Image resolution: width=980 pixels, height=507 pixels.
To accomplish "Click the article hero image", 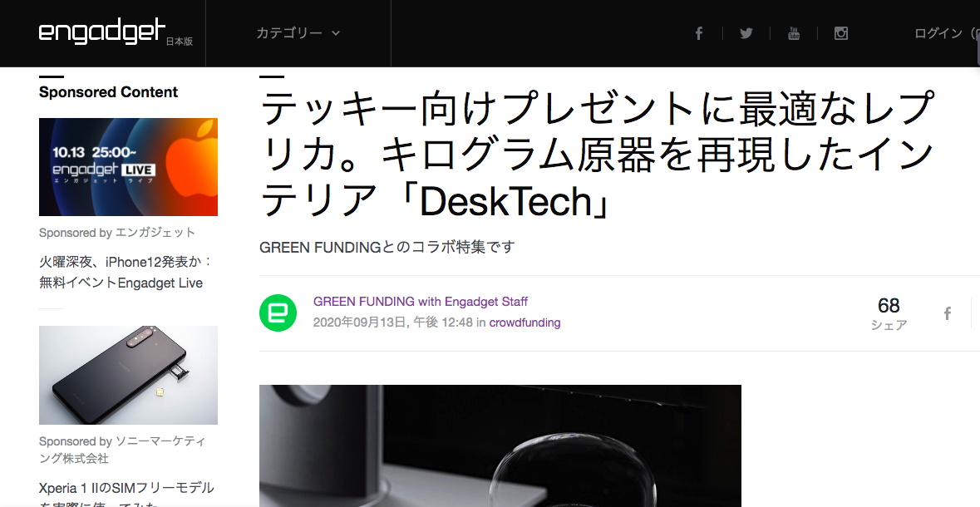I will (500, 445).
